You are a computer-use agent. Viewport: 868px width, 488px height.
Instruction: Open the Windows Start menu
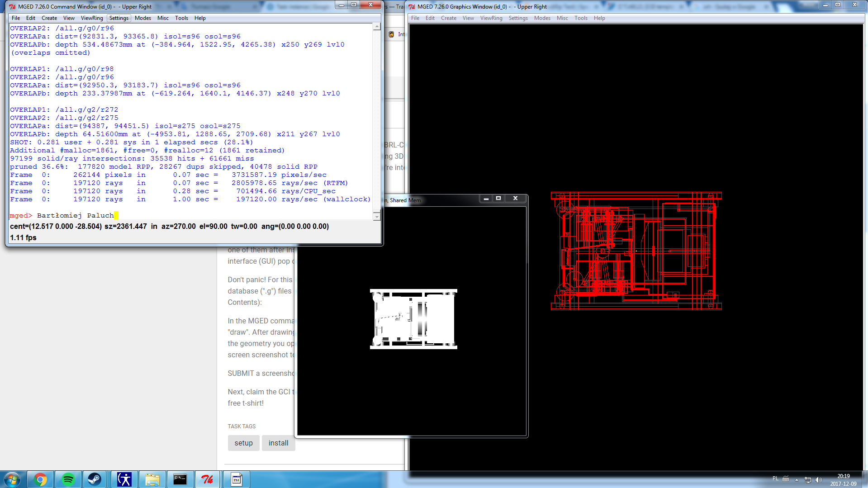point(12,479)
